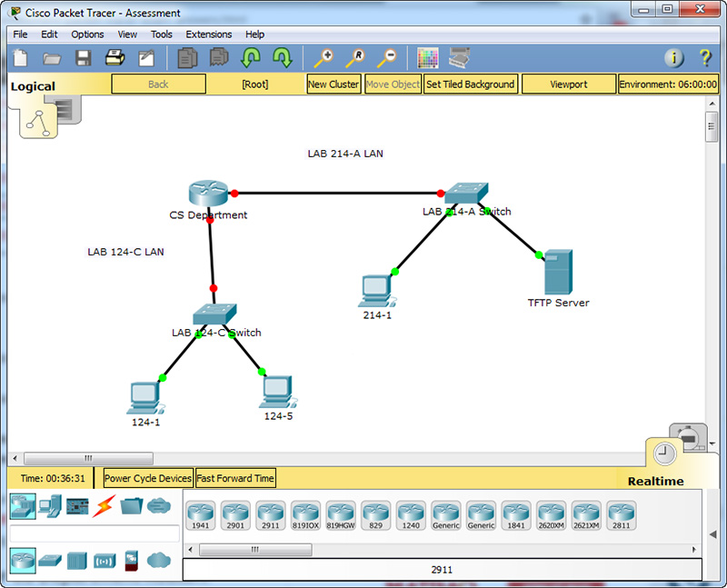The image size is (727, 588).
Task: Click Fast Forward Time
Action: click(235, 478)
